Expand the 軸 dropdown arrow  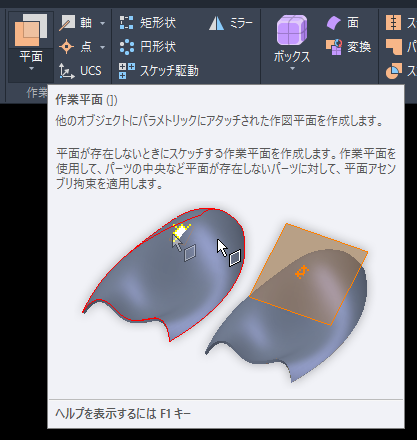(x=103, y=23)
